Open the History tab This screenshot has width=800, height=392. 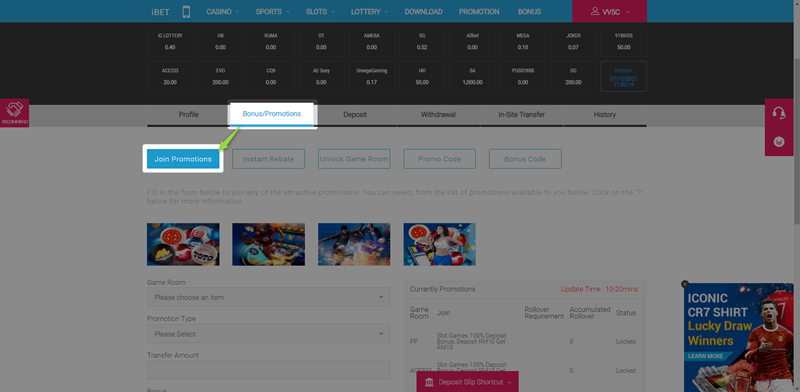pos(605,115)
